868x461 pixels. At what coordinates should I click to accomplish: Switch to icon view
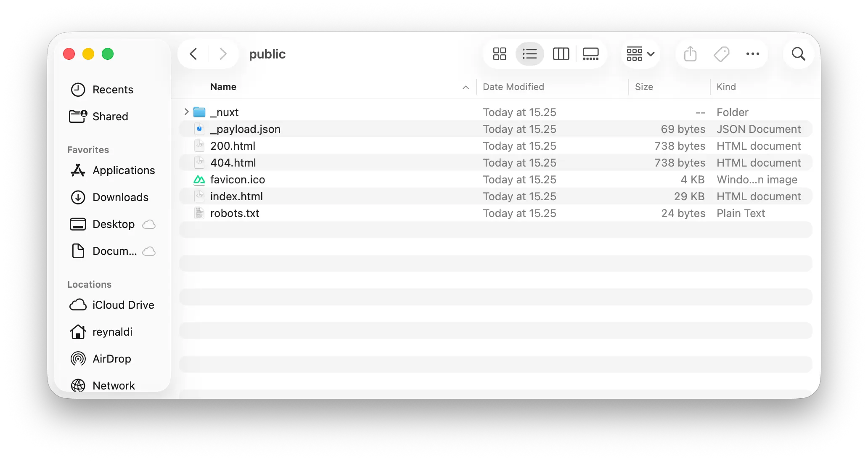[499, 54]
